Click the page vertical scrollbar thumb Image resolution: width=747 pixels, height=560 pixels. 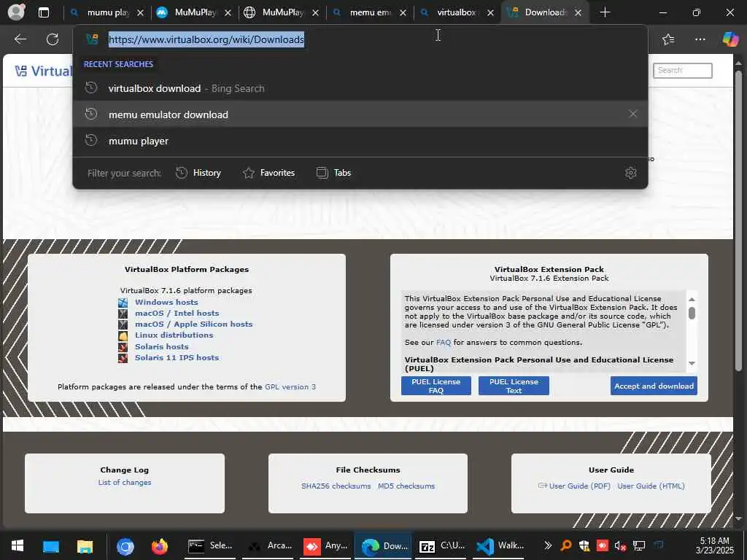pyautogui.click(x=738, y=222)
